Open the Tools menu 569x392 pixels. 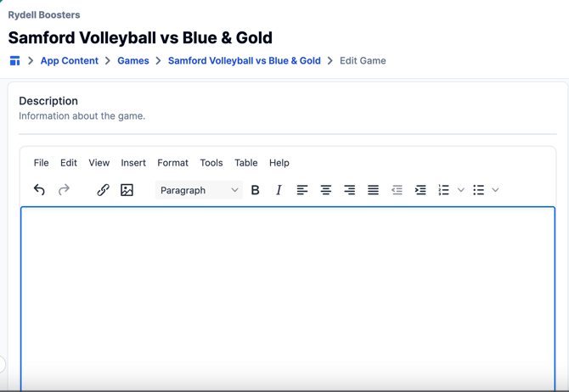pos(211,163)
